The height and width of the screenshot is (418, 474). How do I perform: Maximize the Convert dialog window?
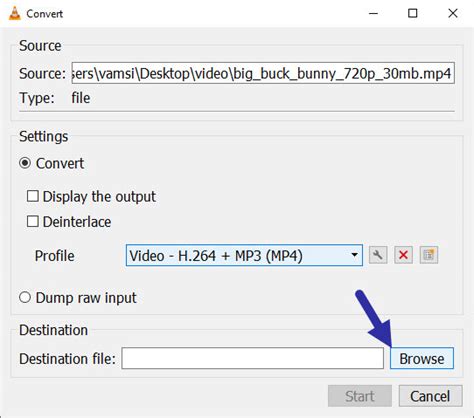(x=413, y=13)
